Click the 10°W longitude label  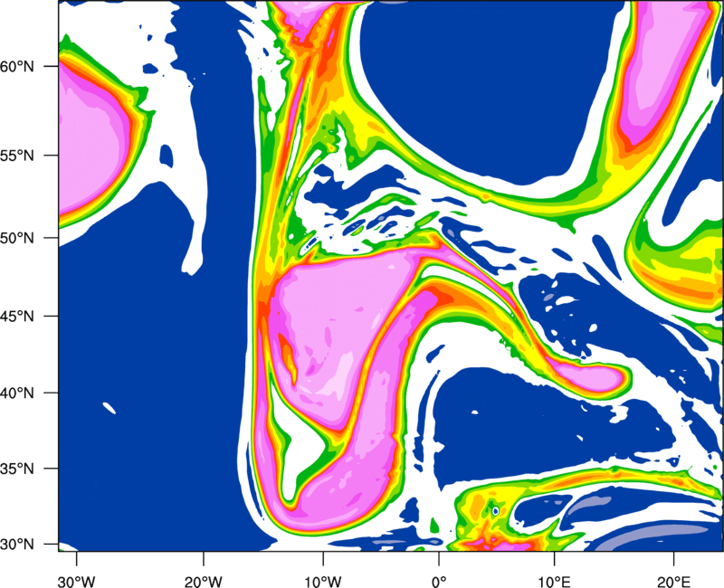coord(322,582)
